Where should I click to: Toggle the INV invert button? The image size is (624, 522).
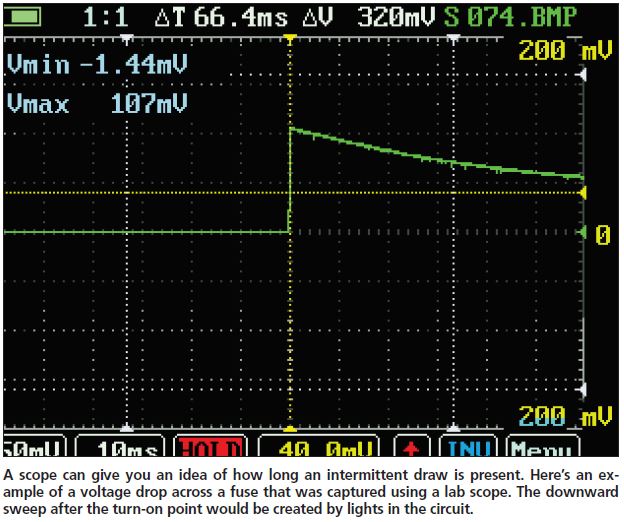pyautogui.click(x=468, y=446)
